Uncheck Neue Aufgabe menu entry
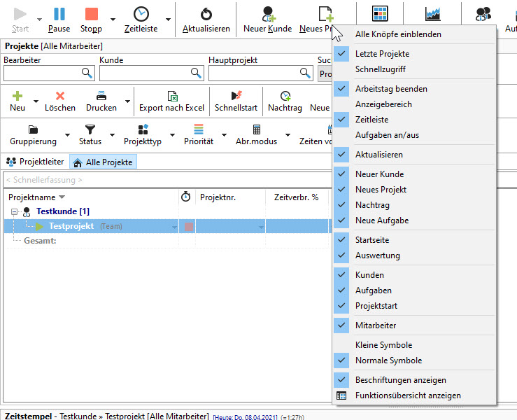The image size is (517, 420). click(x=414, y=220)
